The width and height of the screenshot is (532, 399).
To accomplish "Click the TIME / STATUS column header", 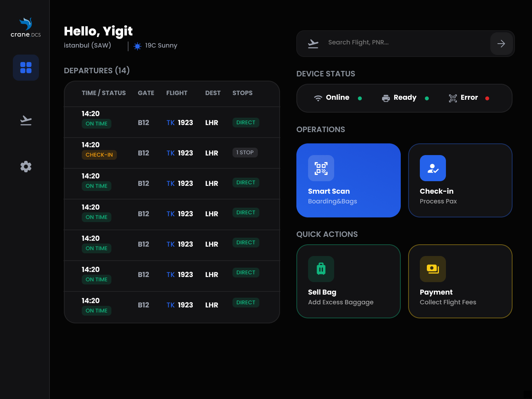I will [104, 93].
